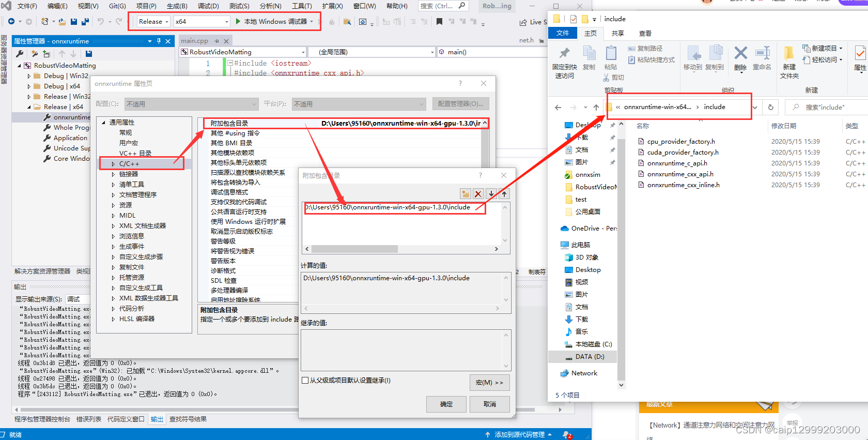Add a new line in include directories dialog

tap(466, 194)
